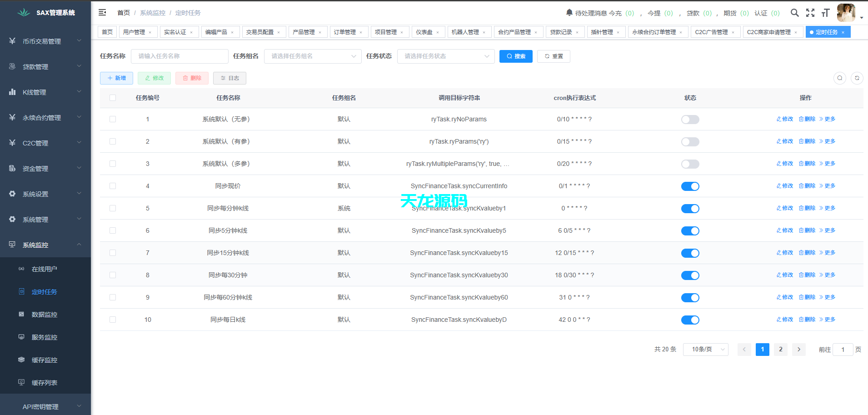
Task: Refresh the task table with the refresh icon
Action: 857,78
